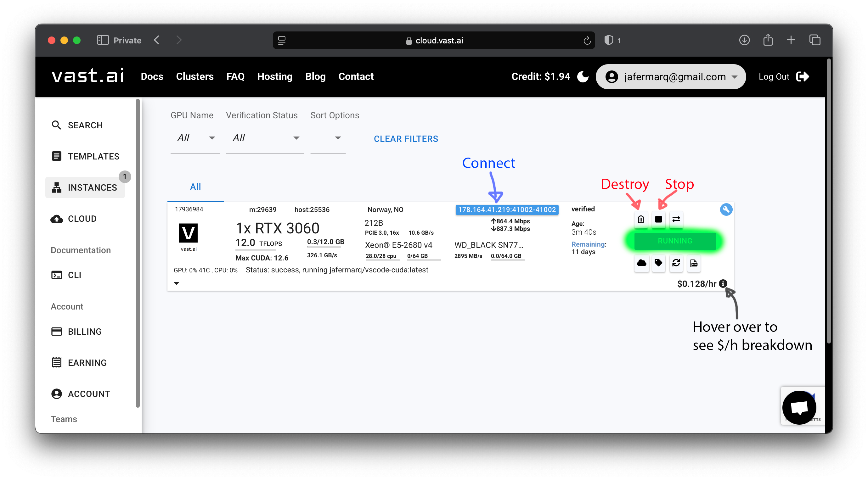This screenshot has width=868, height=480.
Task: Click the privacy shield icon
Action: [x=608, y=40]
